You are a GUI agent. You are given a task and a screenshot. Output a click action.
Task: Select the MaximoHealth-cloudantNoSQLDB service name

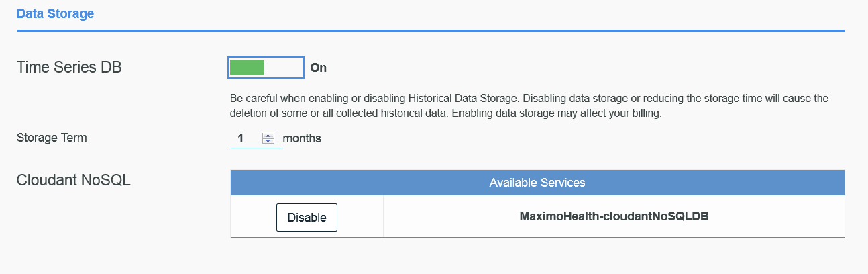coord(614,217)
